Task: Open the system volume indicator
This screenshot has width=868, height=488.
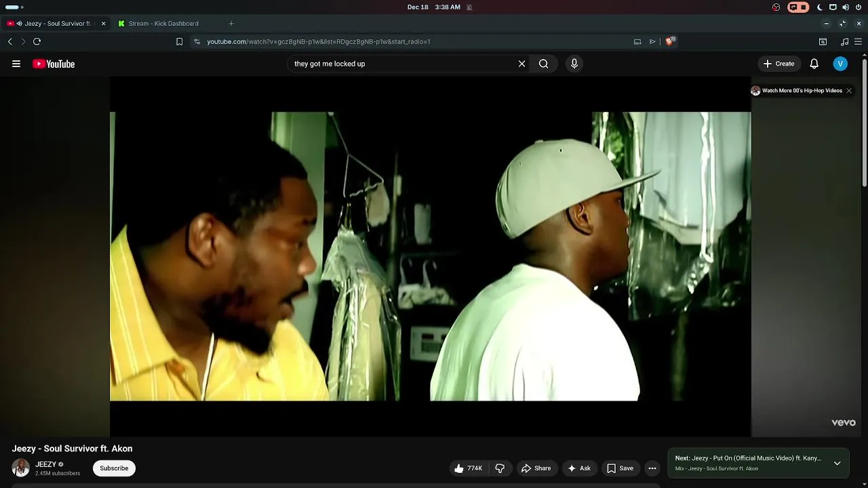Action: click(x=845, y=7)
